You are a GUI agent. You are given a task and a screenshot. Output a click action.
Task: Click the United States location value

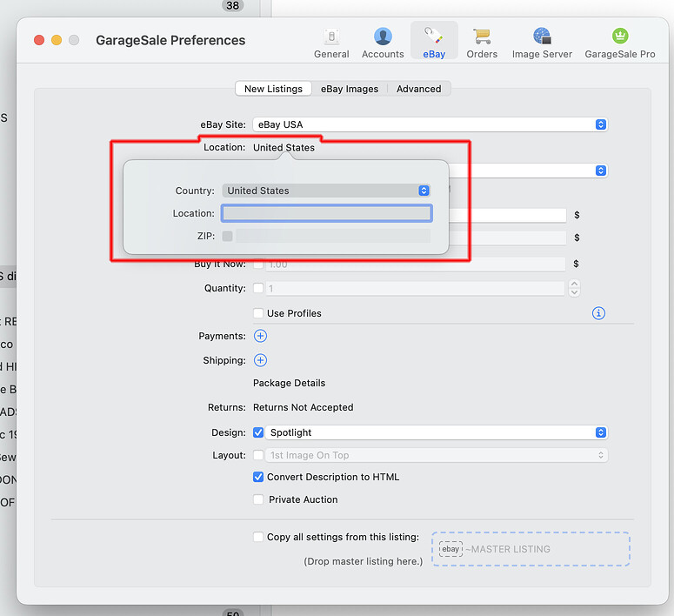[x=284, y=148]
